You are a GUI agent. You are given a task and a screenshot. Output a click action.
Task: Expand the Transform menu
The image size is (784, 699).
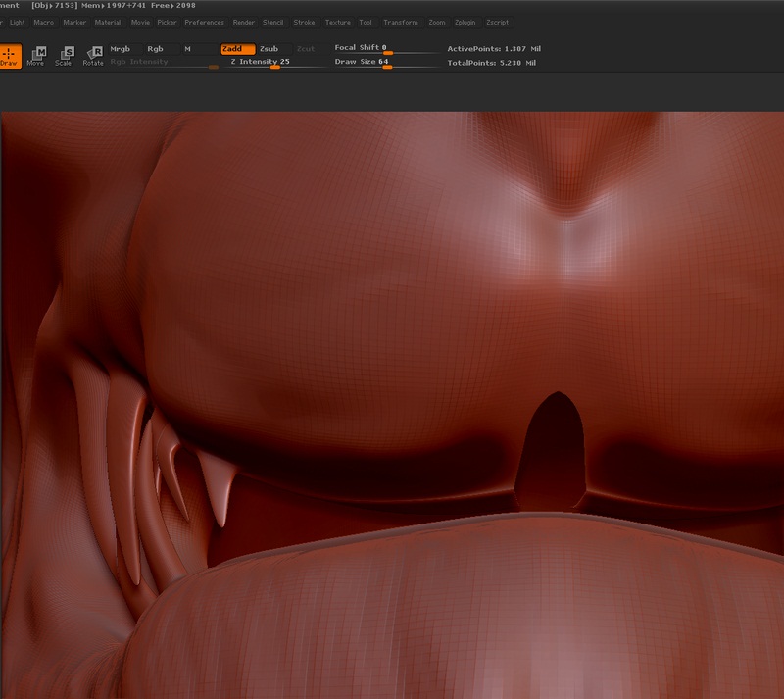[x=401, y=22]
